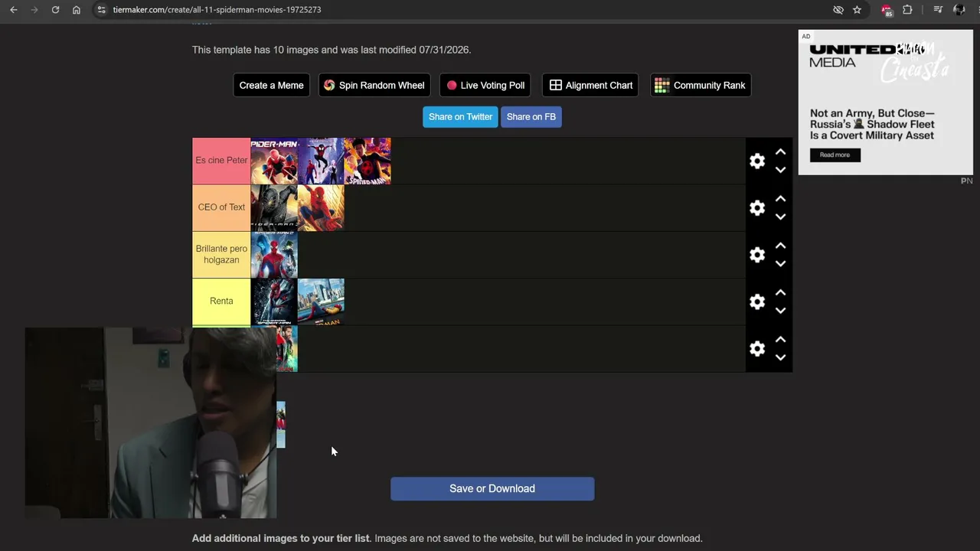The height and width of the screenshot is (551, 980).
Task: Select Spider-Man 2 poster in Es cine Peter tier
Action: (x=274, y=161)
